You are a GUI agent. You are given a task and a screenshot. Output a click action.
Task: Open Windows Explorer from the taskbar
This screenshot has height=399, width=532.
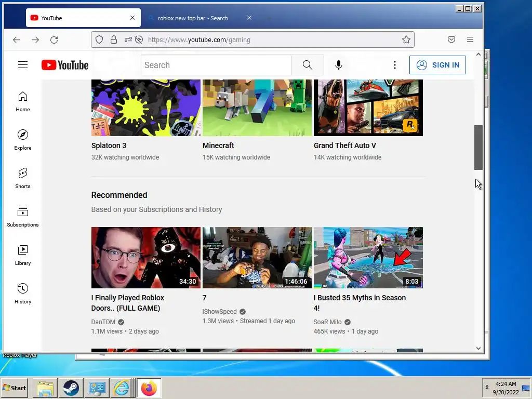(x=45, y=388)
